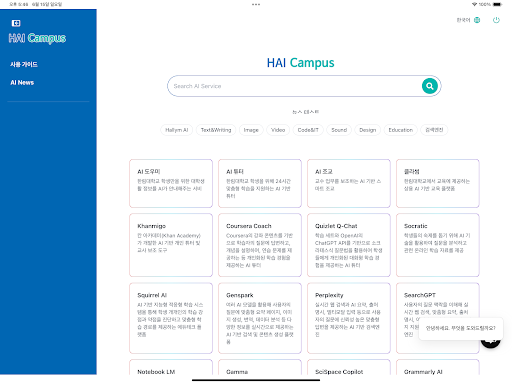
Task: Open the AI 도우미 service card
Action: pyautogui.click(x=171, y=183)
